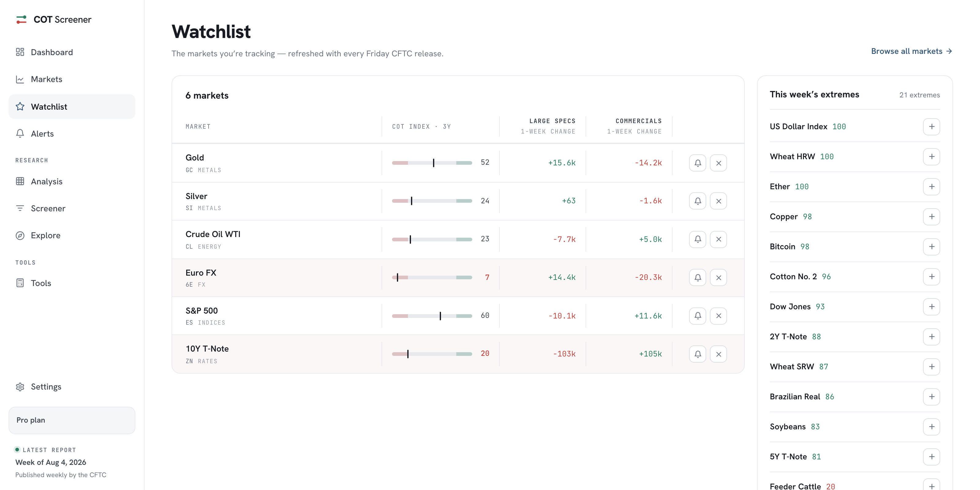Remove Silver from the watchlist

(718, 201)
